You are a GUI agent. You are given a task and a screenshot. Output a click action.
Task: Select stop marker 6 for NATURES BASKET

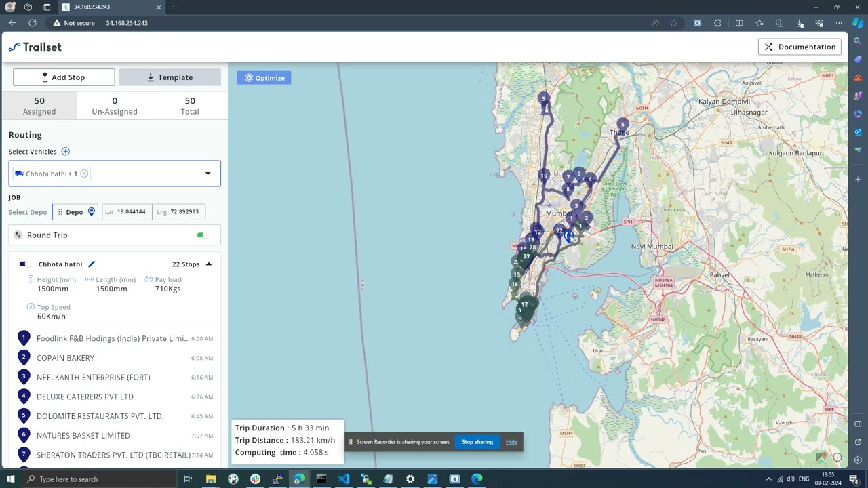(x=24, y=435)
